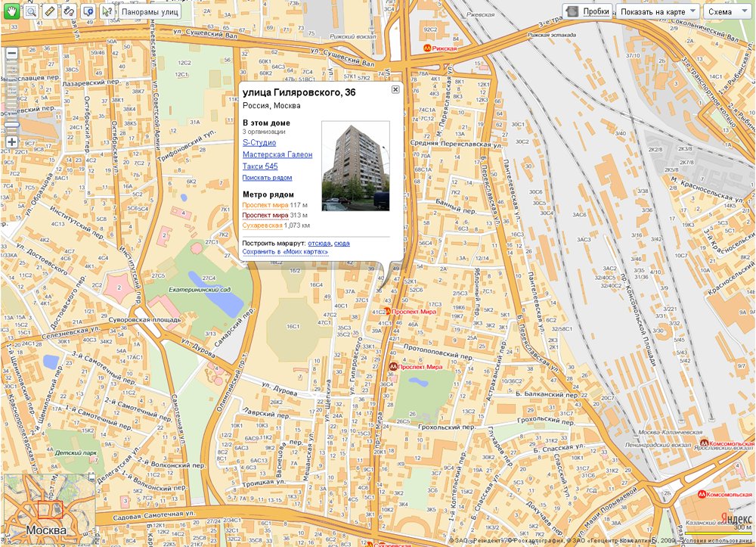
Task: Open the route building tool
Action: tap(70, 11)
